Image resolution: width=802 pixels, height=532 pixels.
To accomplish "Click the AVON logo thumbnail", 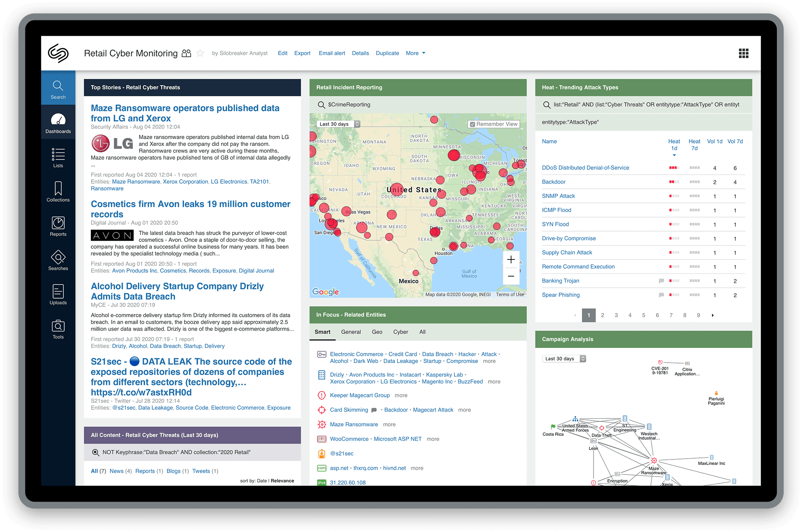I will coord(112,236).
